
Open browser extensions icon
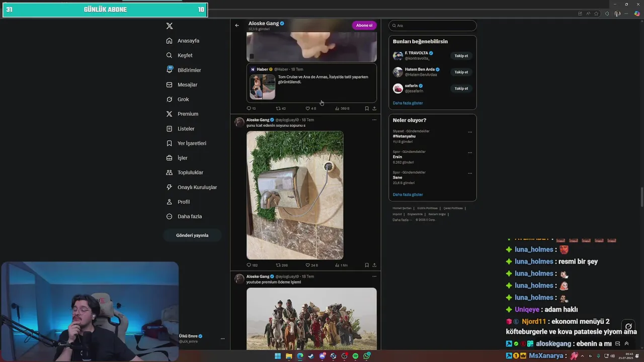click(x=607, y=14)
